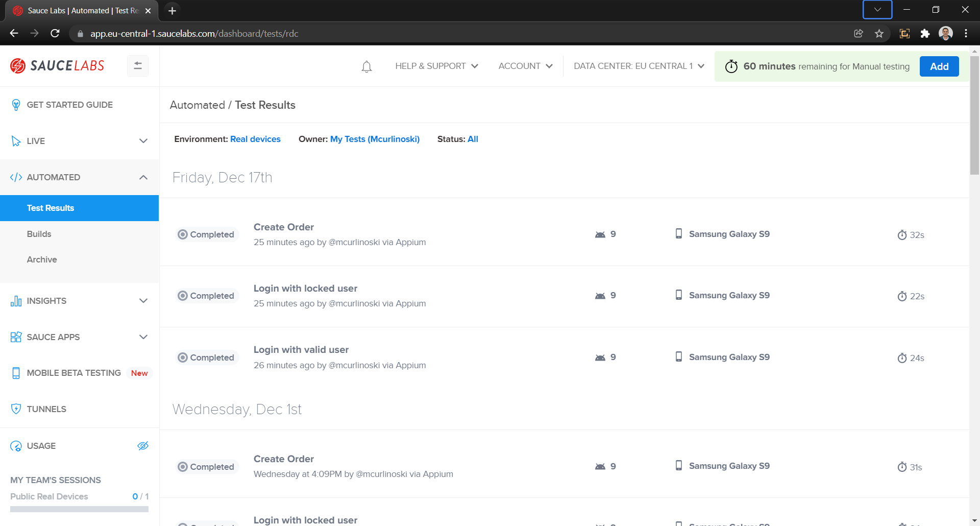Click duration timer icon showing 32s

pos(902,235)
